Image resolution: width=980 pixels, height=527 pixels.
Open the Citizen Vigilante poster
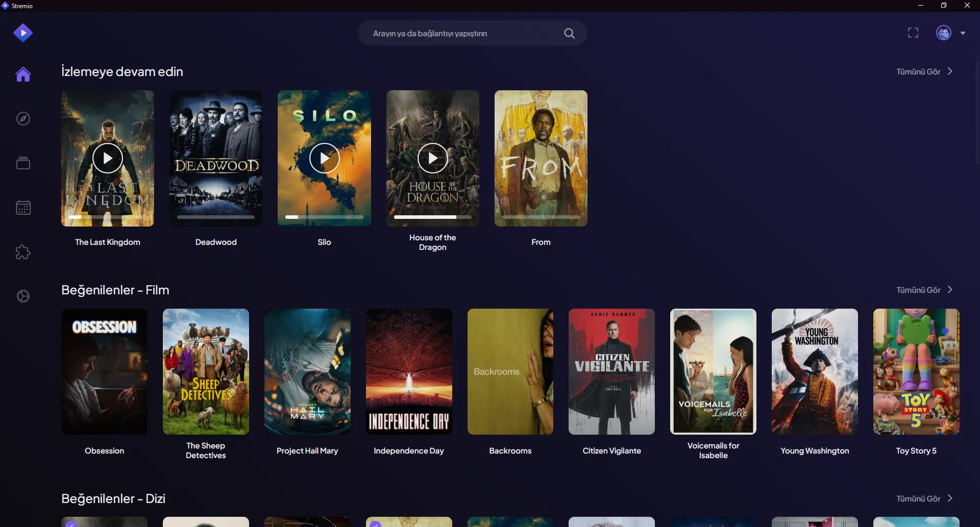(x=611, y=372)
